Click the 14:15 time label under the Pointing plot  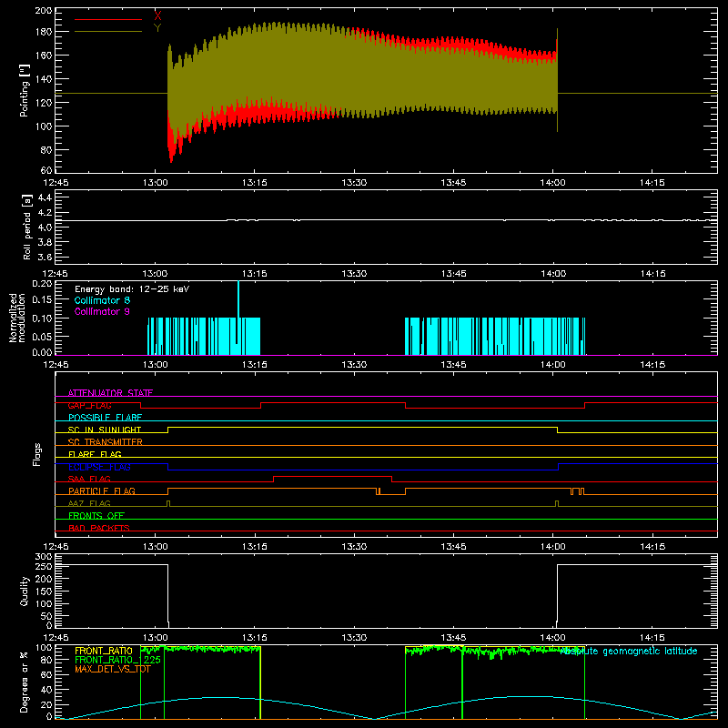coord(652,183)
